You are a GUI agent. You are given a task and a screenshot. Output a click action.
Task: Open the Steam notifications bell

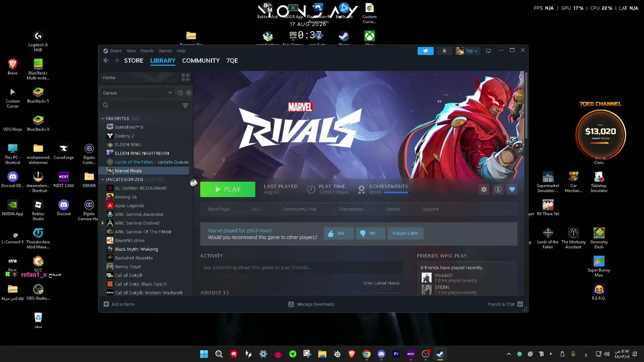pos(444,51)
